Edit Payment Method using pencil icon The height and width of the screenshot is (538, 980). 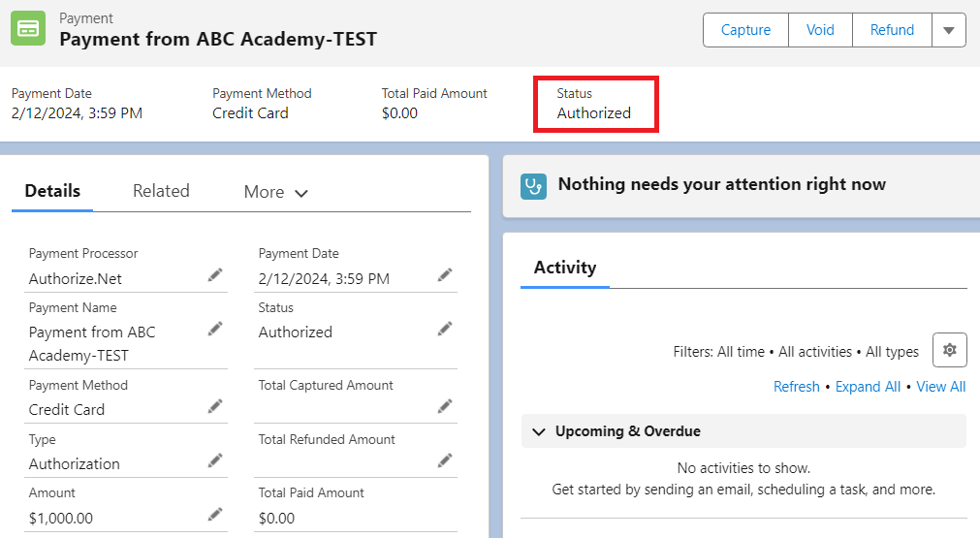click(215, 406)
